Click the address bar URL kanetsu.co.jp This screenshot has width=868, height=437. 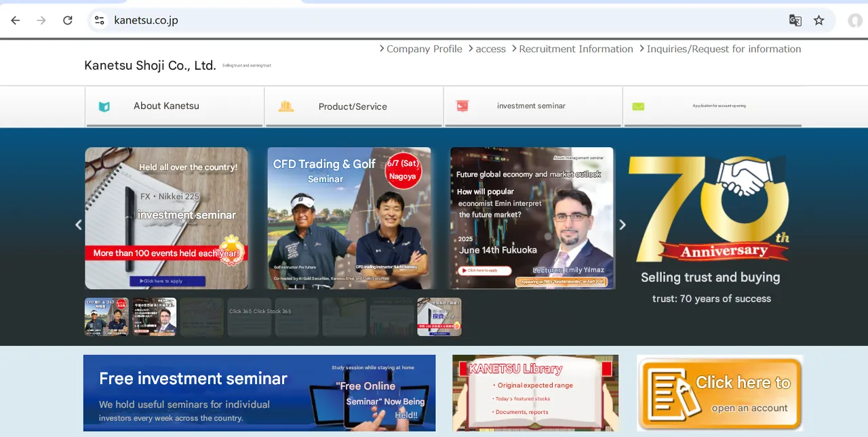[x=146, y=20]
